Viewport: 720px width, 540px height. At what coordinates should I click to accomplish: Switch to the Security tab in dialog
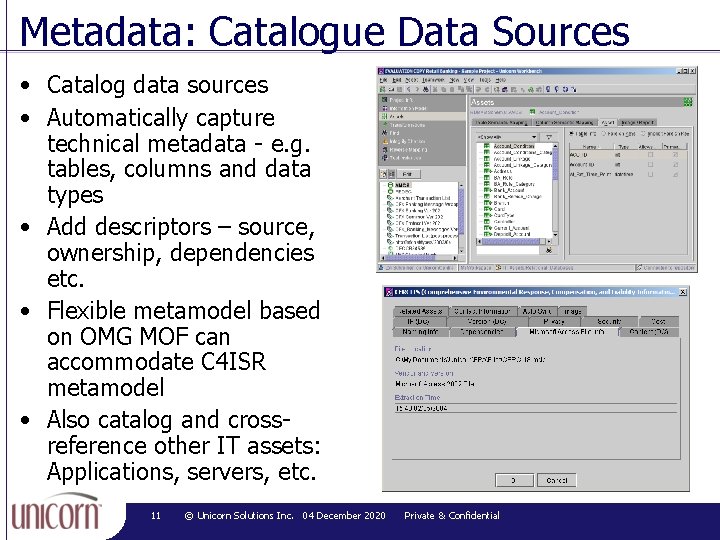coord(609,321)
